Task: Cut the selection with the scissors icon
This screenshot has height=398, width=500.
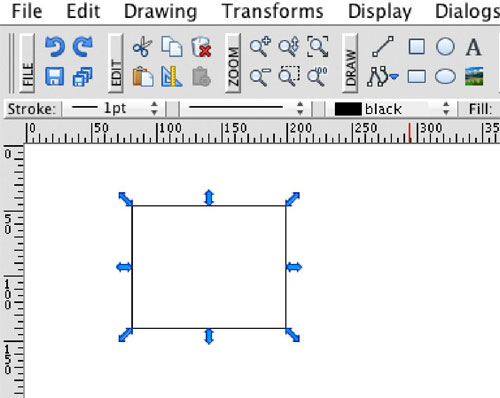Action: click(x=142, y=47)
